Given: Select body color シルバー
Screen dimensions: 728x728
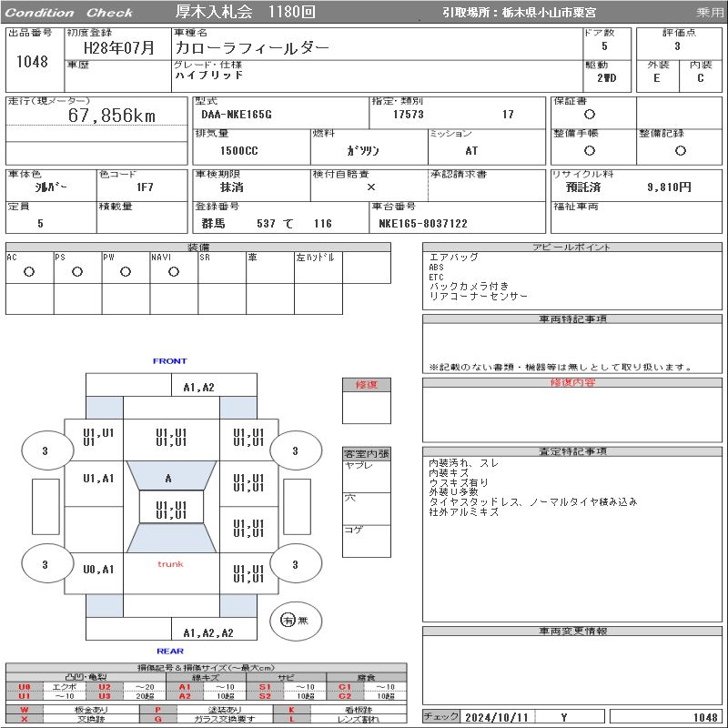Looking at the screenshot, I should pos(51,187).
